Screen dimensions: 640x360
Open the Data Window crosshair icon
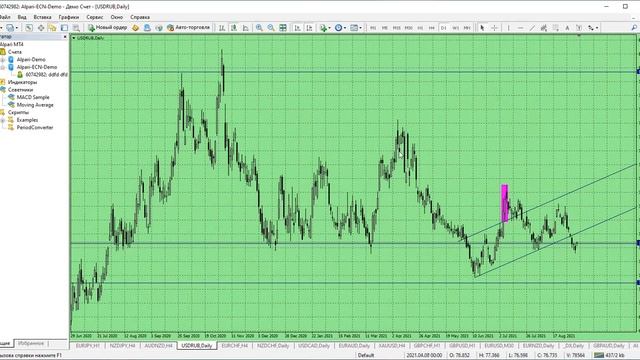click(41, 28)
